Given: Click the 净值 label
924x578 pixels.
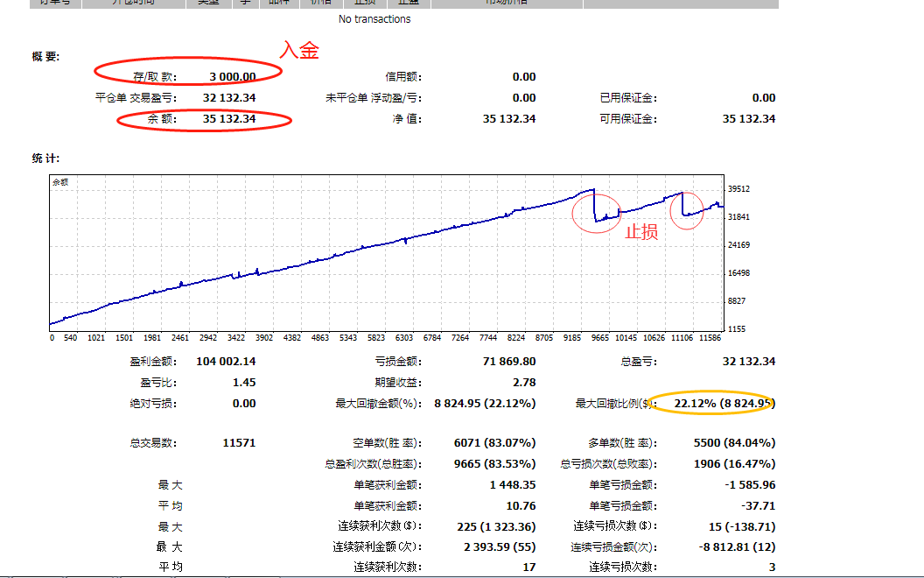Looking at the screenshot, I should point(407,118).
